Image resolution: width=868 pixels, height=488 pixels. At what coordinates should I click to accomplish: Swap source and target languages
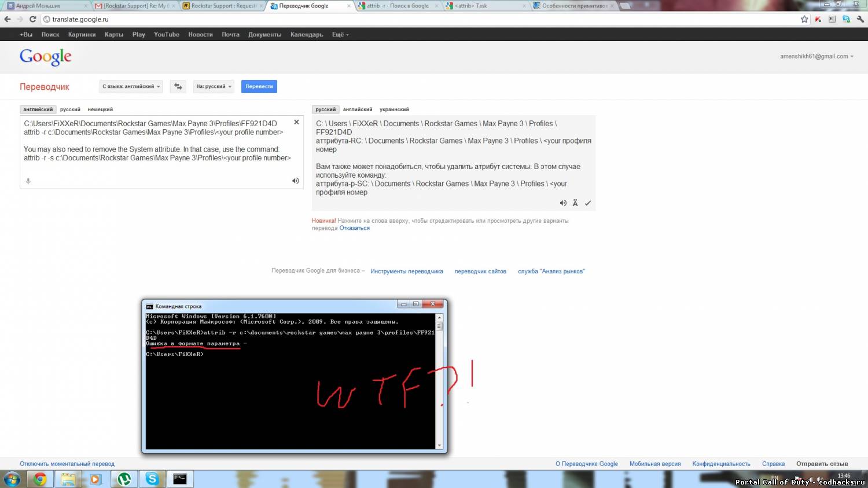[178, 86]
